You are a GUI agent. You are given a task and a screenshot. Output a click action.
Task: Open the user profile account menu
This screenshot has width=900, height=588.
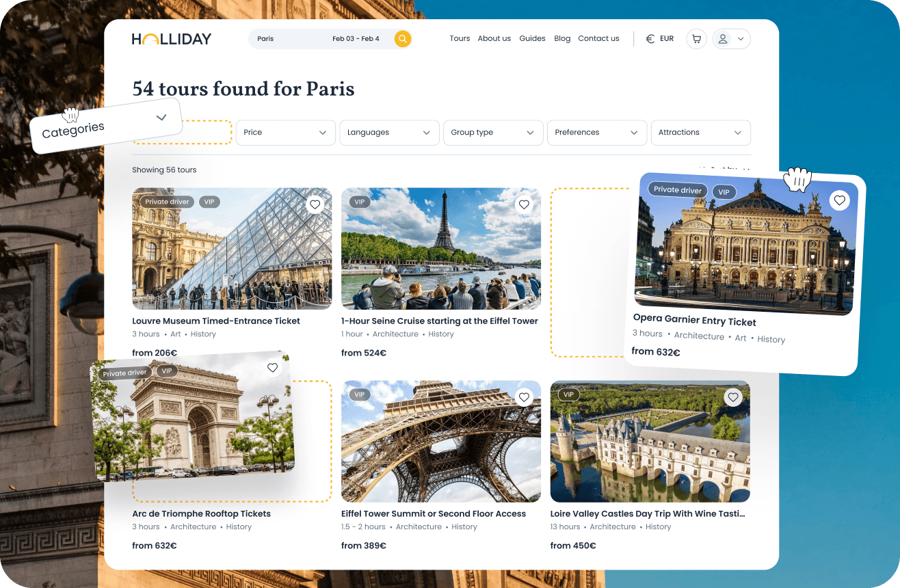tap(732, 39)
